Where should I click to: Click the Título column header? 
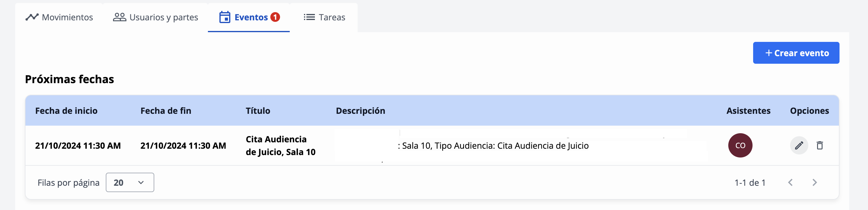click(x=258, y=111)
